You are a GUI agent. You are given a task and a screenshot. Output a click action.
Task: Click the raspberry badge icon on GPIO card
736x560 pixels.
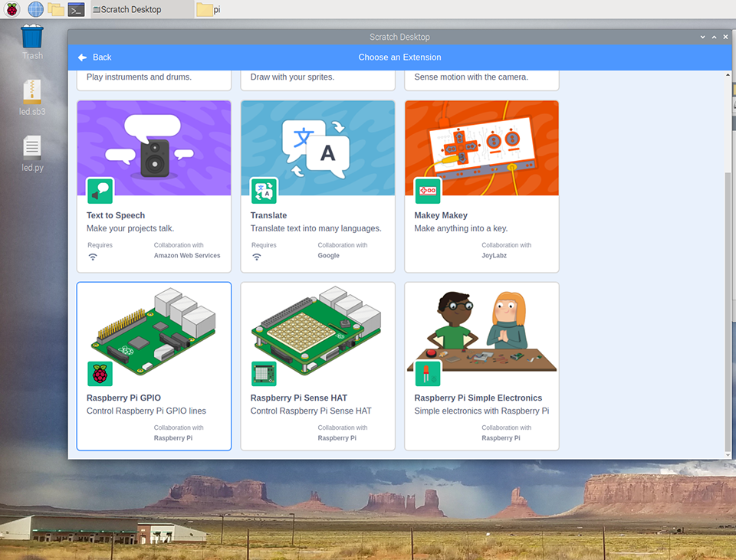[x=100, y=374]
